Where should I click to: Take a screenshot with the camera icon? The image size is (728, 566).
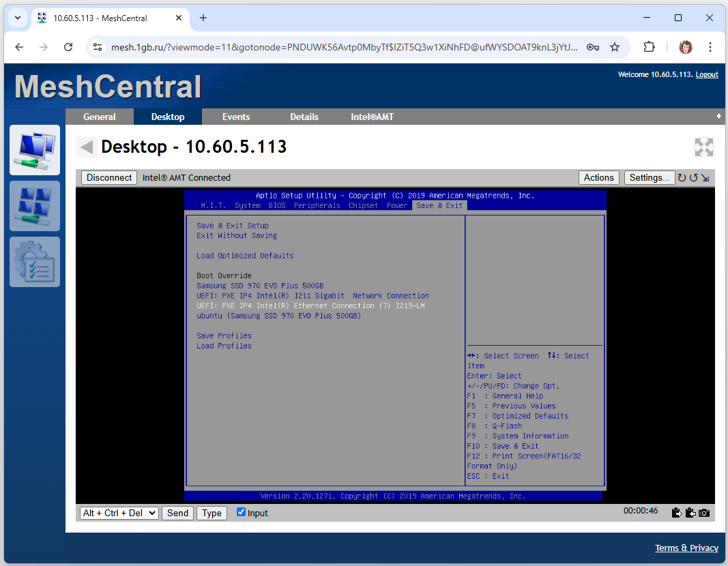[704, 513]
